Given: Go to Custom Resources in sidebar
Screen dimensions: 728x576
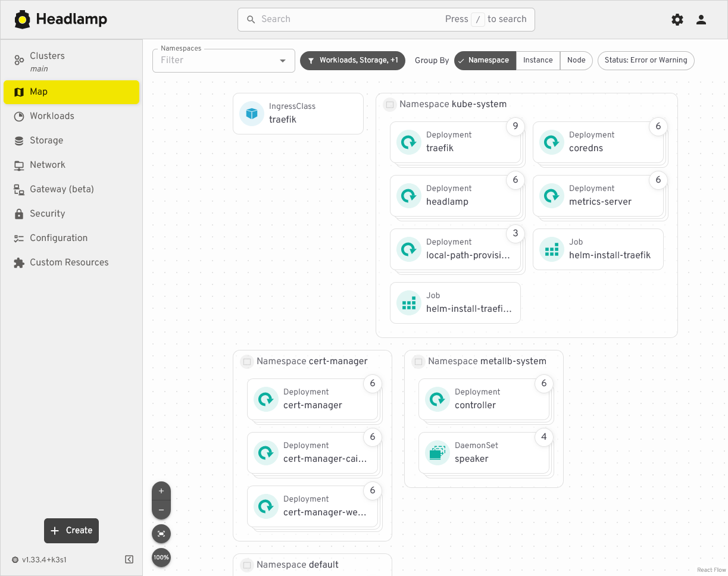Looking at the screenshot, I should [69, 262].
